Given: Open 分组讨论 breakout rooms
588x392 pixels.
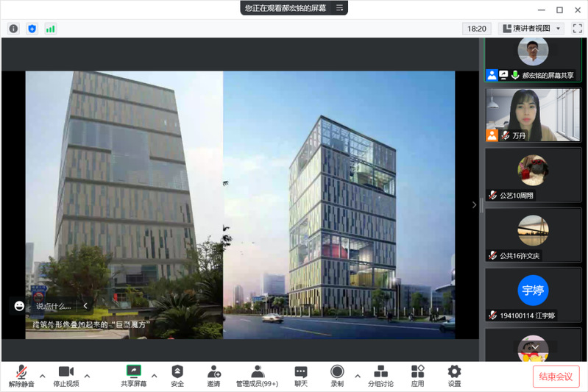Looking at the screenshot, I should (x=380, y=376).
